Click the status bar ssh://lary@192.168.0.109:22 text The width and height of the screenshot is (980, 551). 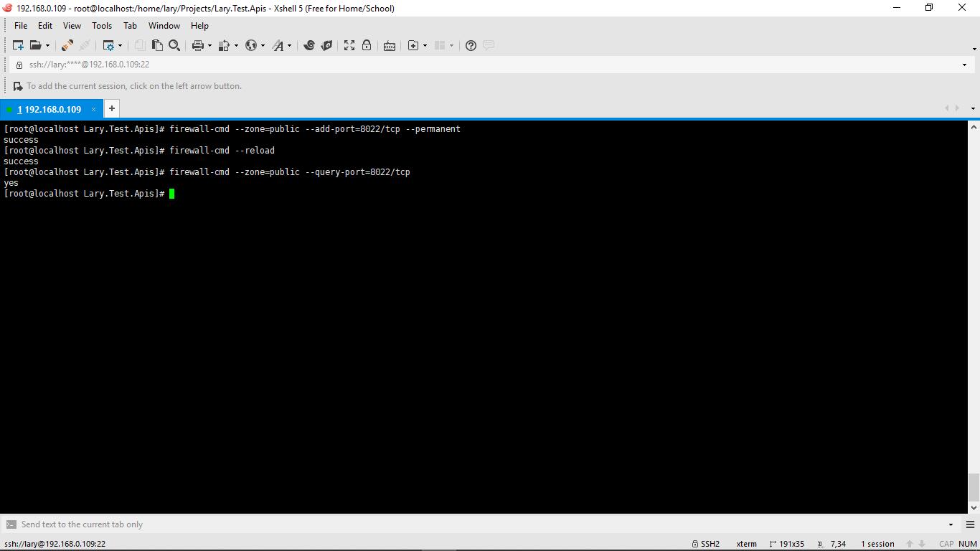(55, 544)
